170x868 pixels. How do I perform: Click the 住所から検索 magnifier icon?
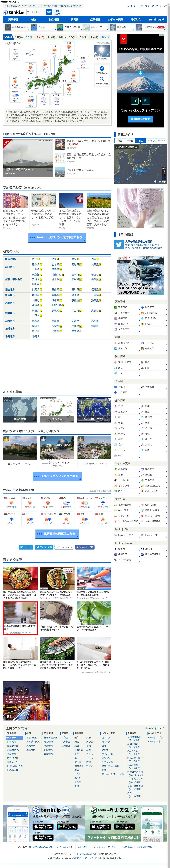[x=102, y=79]
